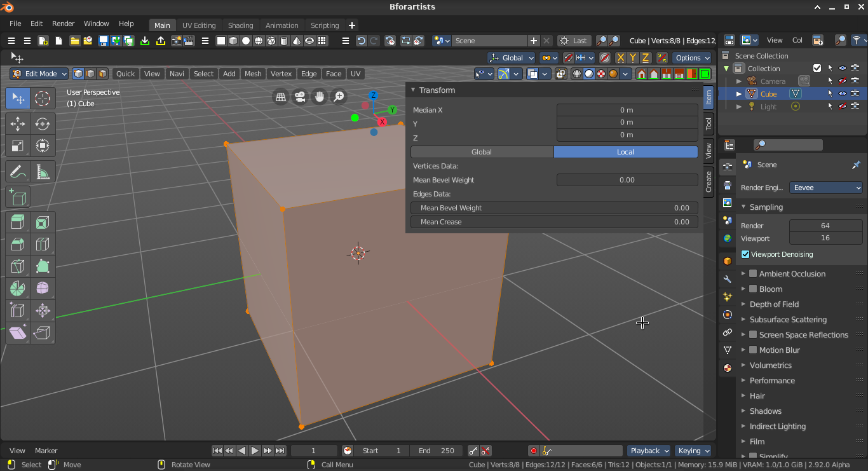Click the zoom magnifier viewport icon
Screen dimensions: 868x471
click(339, 97)
